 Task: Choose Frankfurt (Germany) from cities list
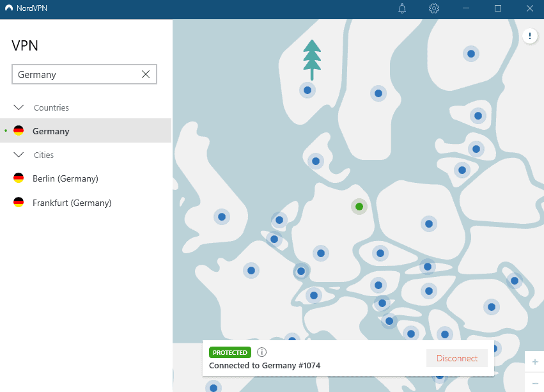[72, 203]
